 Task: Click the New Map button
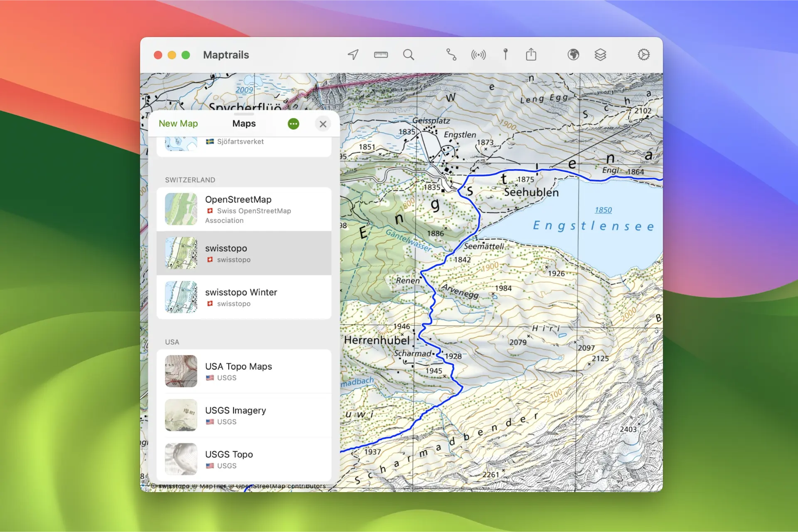coord(178,123)
